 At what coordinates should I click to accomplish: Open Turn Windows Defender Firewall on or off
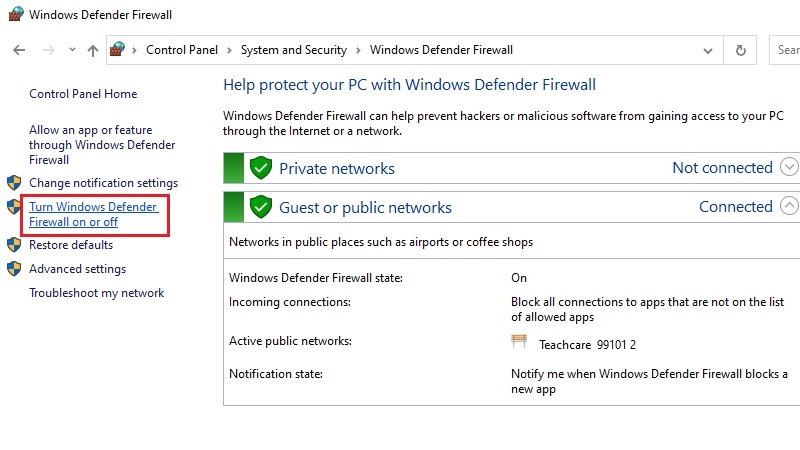click(x=93, y=214)
